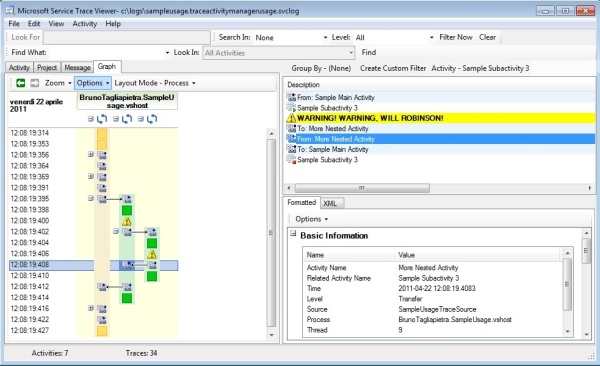600x366 pixels.
Task: Collapse the node at 12:08:19:395
Action: (x=91, y=198)
